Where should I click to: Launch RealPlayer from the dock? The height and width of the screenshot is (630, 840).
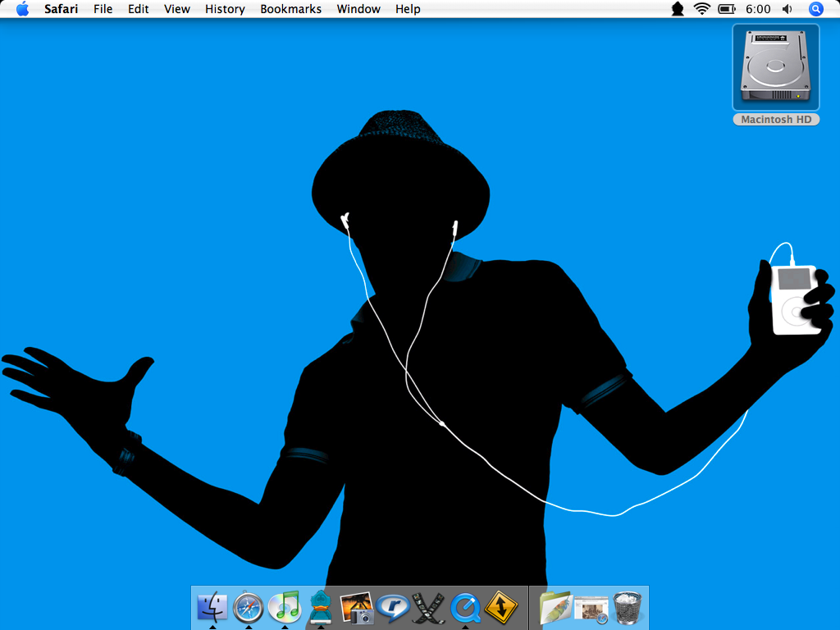pyautogui.click(x=393, y=608)
